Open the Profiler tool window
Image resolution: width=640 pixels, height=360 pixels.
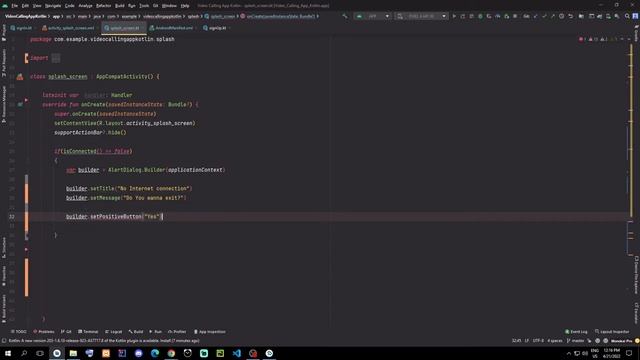tap(177, 332)
